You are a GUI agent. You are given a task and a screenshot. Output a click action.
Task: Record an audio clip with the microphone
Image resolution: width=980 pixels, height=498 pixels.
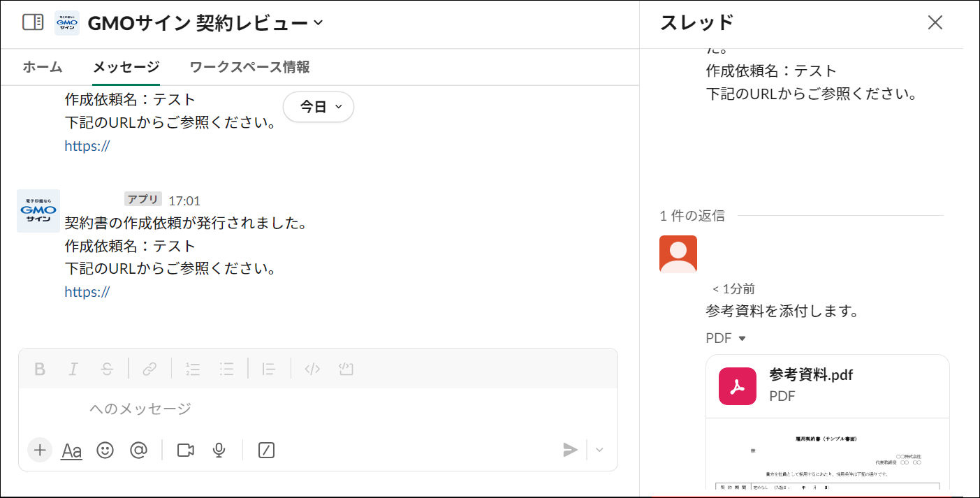pyautogui.click(x=218, y=451)
